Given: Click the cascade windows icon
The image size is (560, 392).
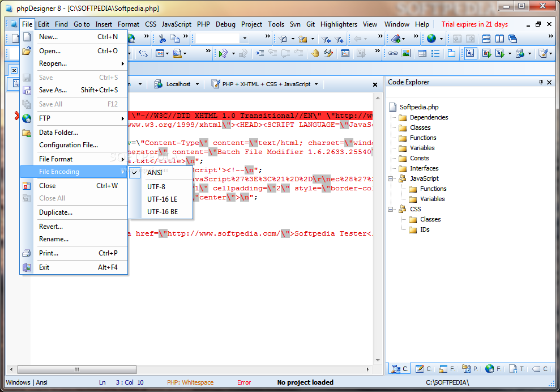Looking at the screenshot, I should [x=512, y=39].
